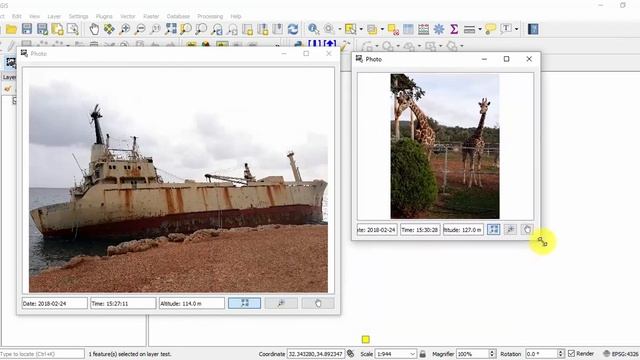Click fit-to-window button in ship Photo window
640x360 pixels.
(x=244, y=303)
